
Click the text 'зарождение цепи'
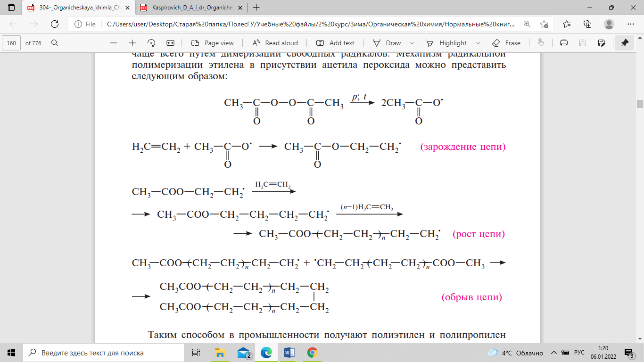point(463,147)
